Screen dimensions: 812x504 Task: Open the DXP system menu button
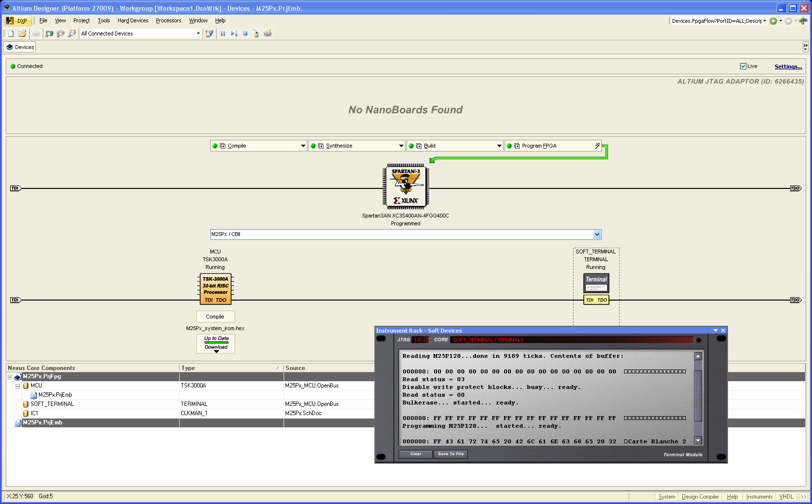coord(18,20)
